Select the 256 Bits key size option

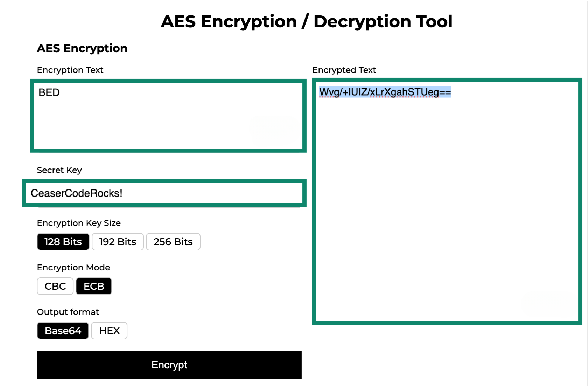173,242
